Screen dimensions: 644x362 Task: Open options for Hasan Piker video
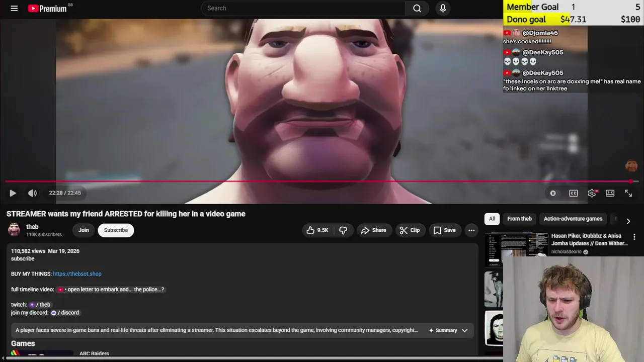[x=634, y=237]
